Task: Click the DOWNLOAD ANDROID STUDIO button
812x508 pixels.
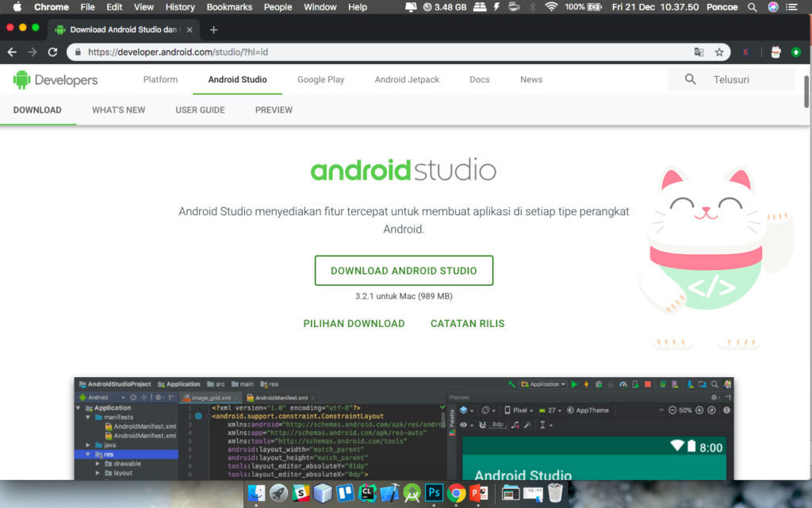Action: 404,271
